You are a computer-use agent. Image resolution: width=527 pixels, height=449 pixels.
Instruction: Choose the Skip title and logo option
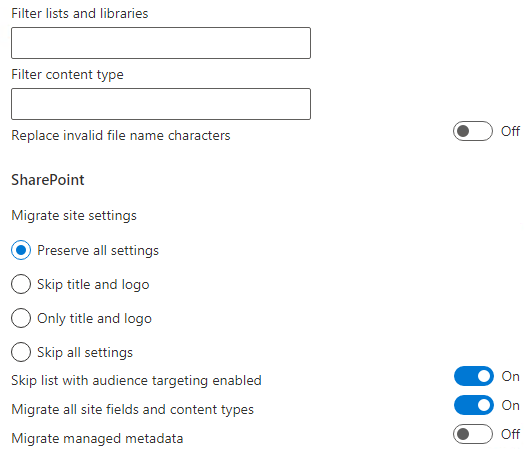21,284
